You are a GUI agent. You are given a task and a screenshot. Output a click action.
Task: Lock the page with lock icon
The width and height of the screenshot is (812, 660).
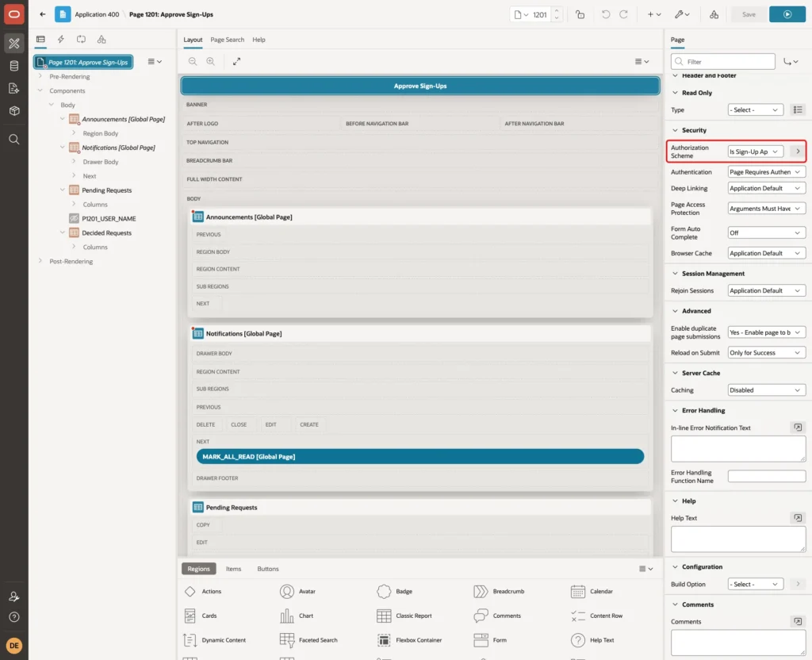580,14
